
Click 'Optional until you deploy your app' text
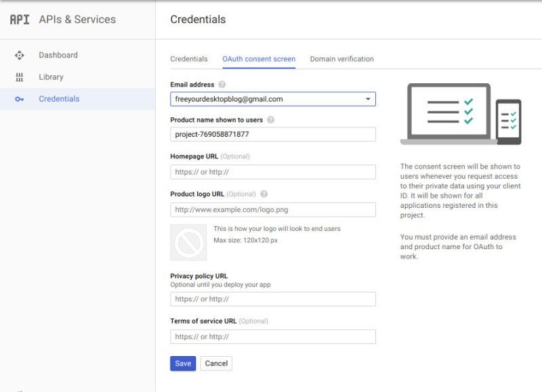tap(221, 285)
